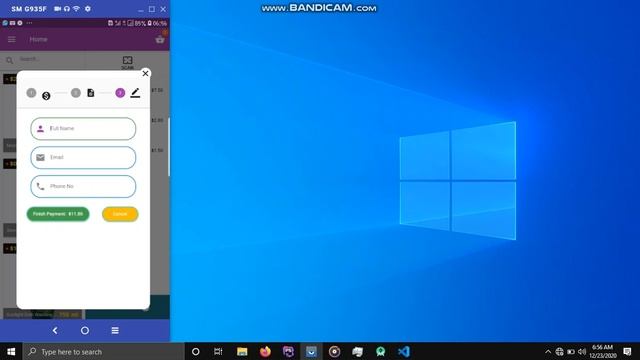Open the notification center icon

627,351
